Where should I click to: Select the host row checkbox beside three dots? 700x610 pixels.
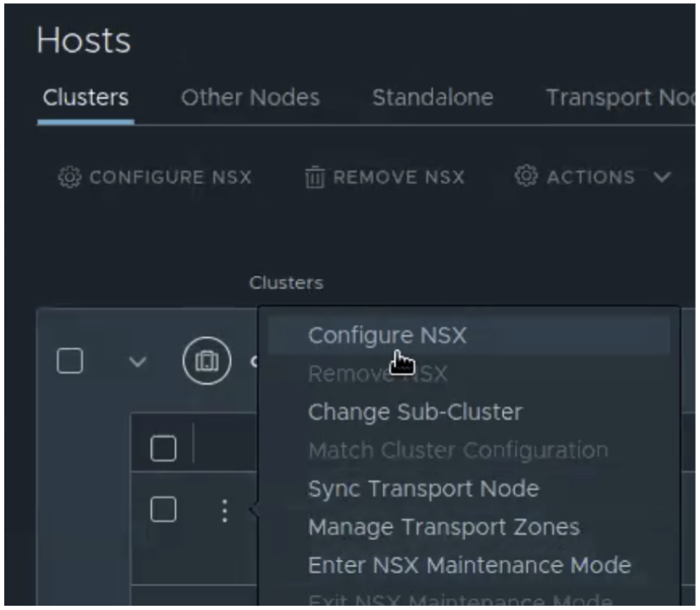[x=163, y=509]
